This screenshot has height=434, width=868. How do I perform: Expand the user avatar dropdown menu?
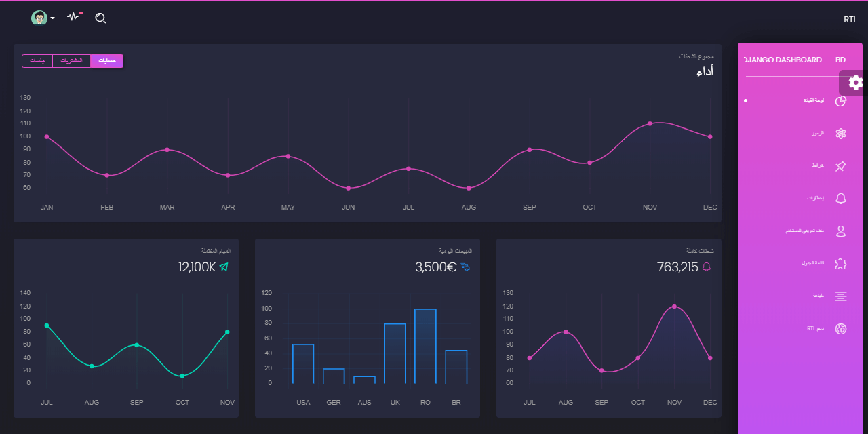tap(43, 18)
